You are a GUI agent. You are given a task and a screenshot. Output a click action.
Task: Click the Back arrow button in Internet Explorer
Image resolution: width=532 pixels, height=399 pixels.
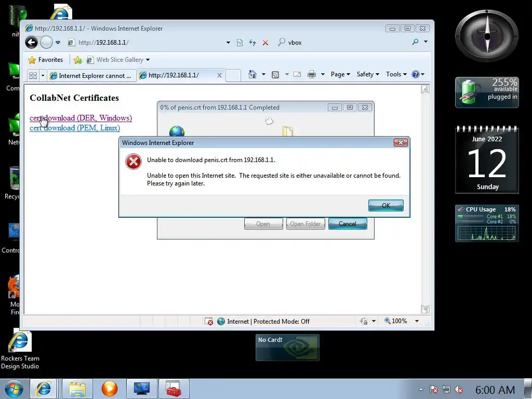point(32,43)
